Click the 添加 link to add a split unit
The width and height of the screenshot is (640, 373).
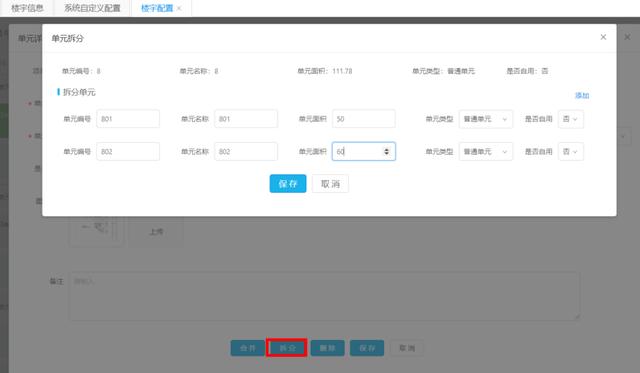pyautogui.click(x=582, y=95)
